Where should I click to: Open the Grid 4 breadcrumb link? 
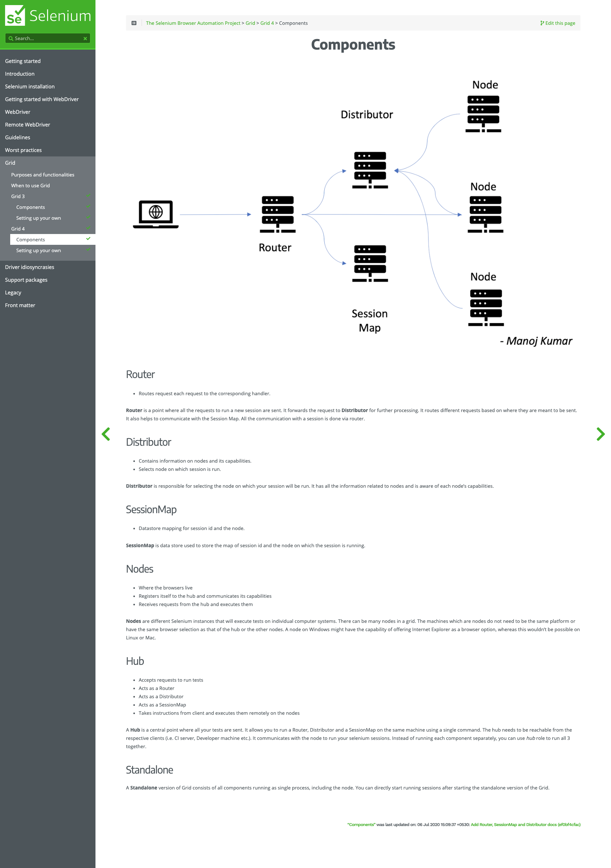267,23
